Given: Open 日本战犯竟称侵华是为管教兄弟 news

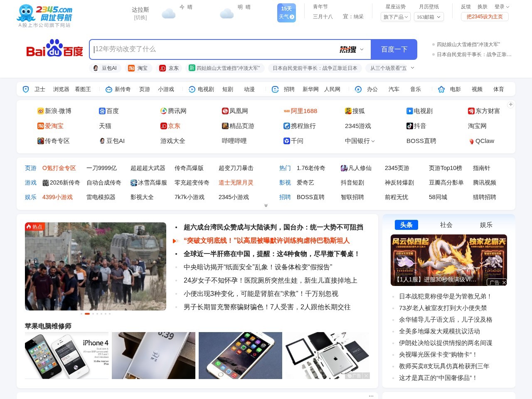Looking at the screenshot, I should click(446, 296).
